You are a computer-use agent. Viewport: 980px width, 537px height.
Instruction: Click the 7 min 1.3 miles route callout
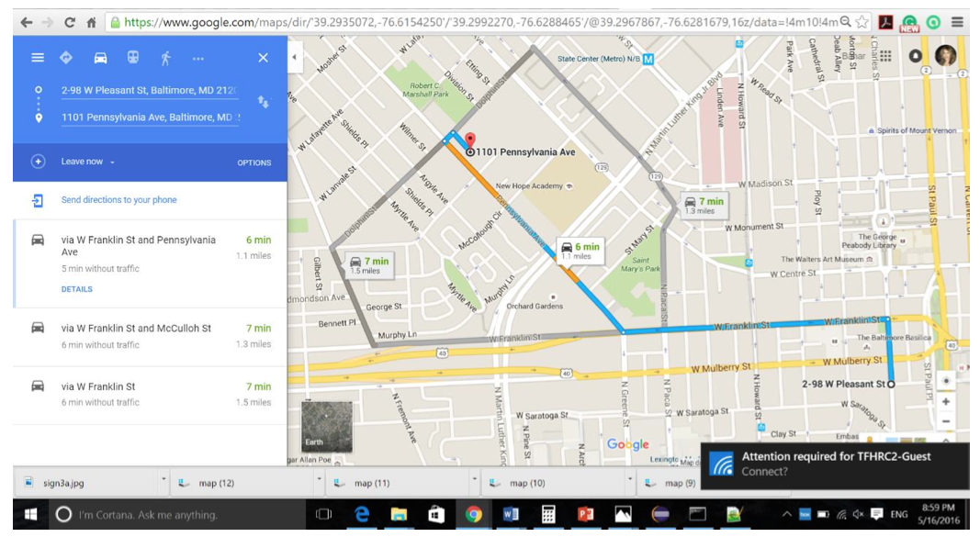pos(704,205)
